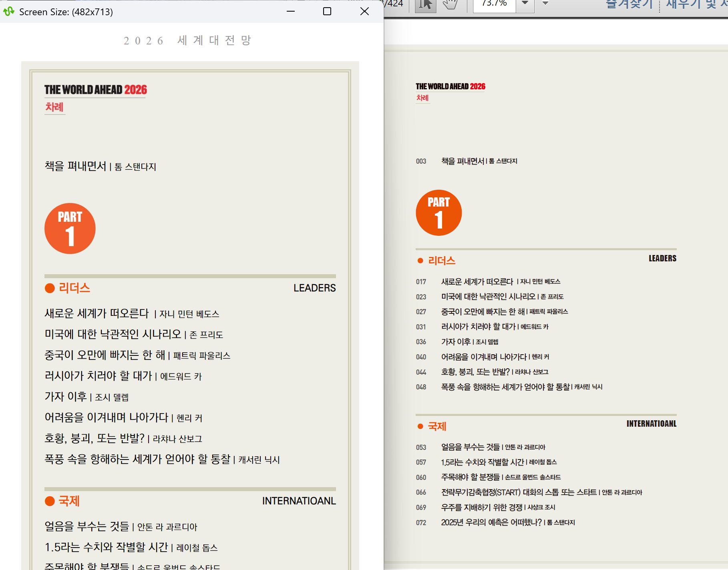This screenshot has width=728, height=570.
Task: Select page 031 '러시아가 치러야 할 대가' in PDF
Action: (482, 327)
